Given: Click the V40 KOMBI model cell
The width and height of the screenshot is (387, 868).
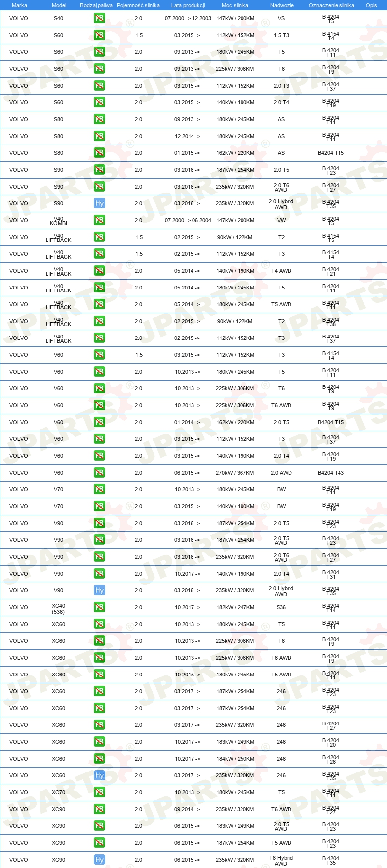Looking at the screenshot, I should pos(58,221).
